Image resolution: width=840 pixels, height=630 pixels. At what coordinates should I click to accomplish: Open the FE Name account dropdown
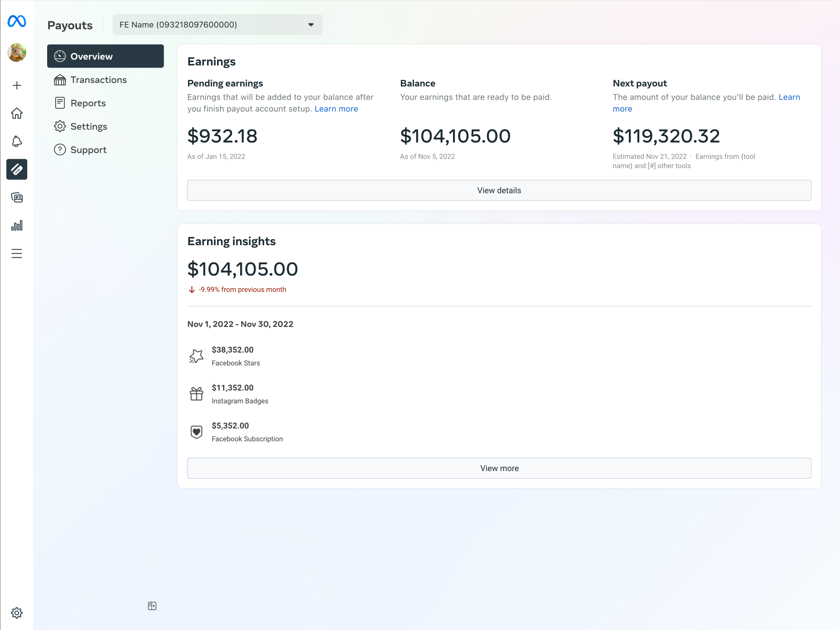click(217, 24)
